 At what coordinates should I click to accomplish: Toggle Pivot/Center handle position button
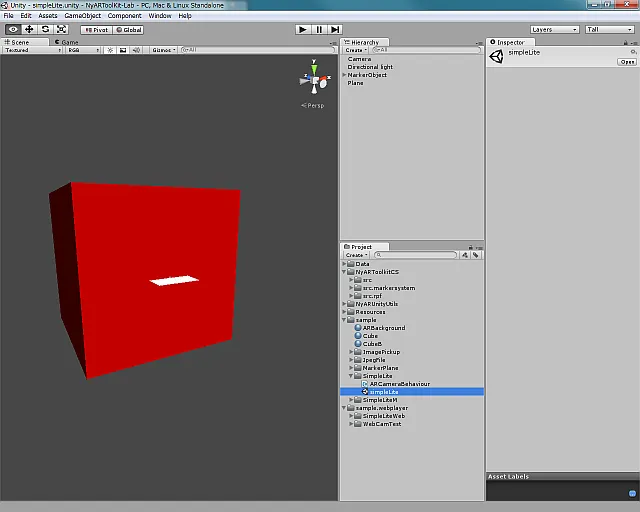click(96, 30)
